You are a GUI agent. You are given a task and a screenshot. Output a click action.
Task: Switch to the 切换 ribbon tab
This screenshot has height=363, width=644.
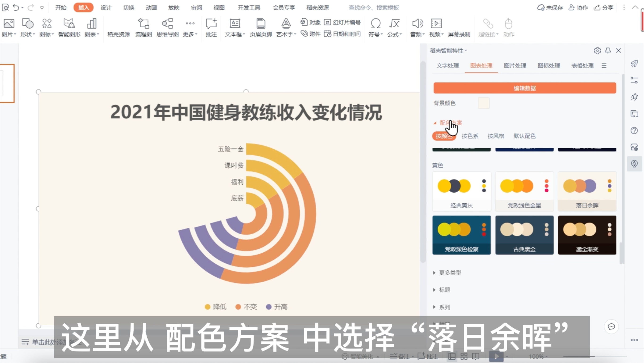click(129, 8)
